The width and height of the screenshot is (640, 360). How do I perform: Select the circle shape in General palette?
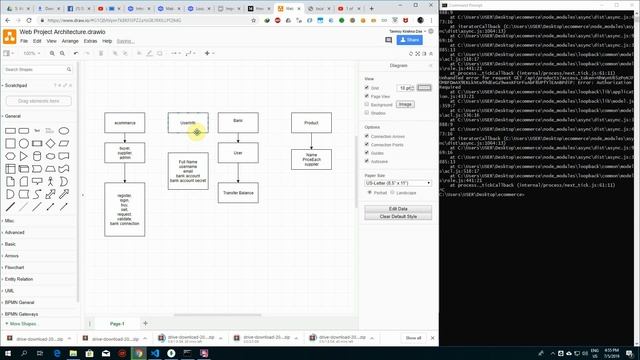24,143
